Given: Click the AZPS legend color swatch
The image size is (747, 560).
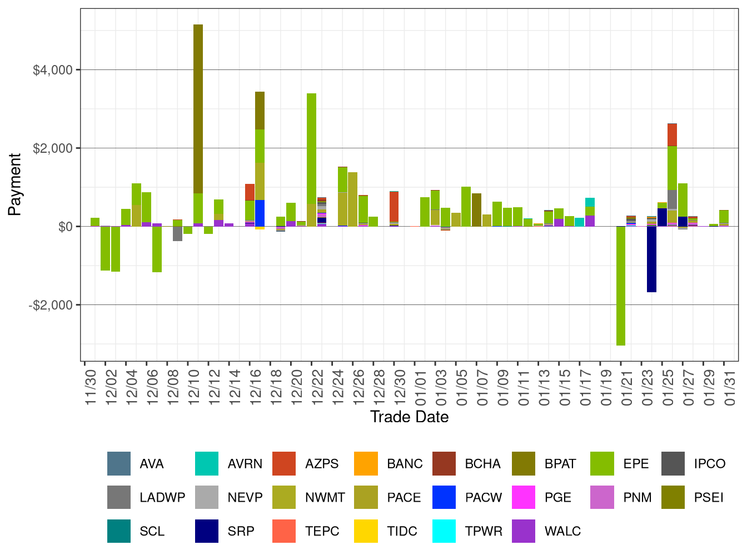Looking at the screenshot, I should coord(285,463).
